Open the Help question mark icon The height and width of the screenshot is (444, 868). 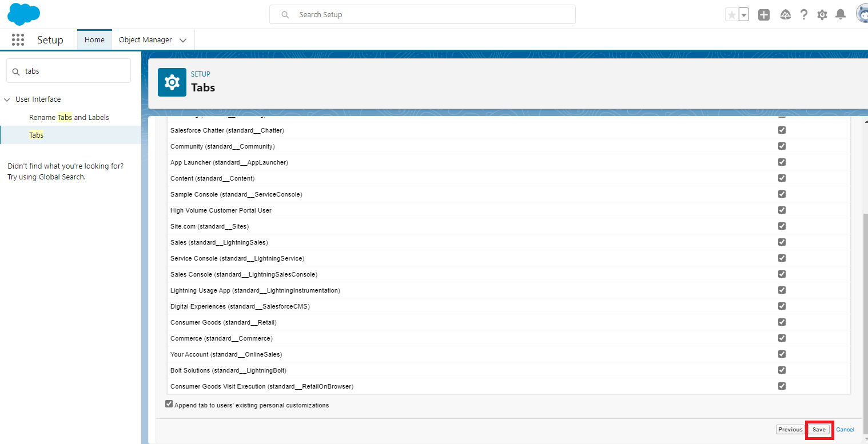(x=804, y=15)
